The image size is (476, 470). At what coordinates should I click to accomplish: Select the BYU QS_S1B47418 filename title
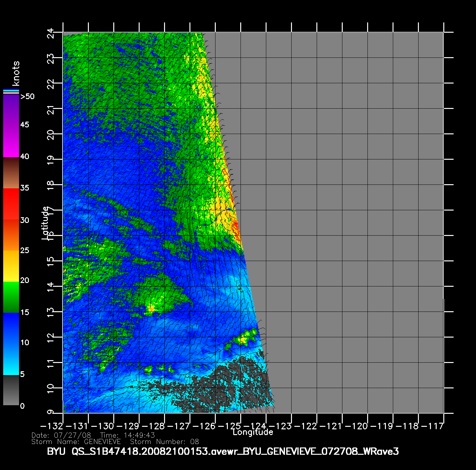(x=223, y=451)
